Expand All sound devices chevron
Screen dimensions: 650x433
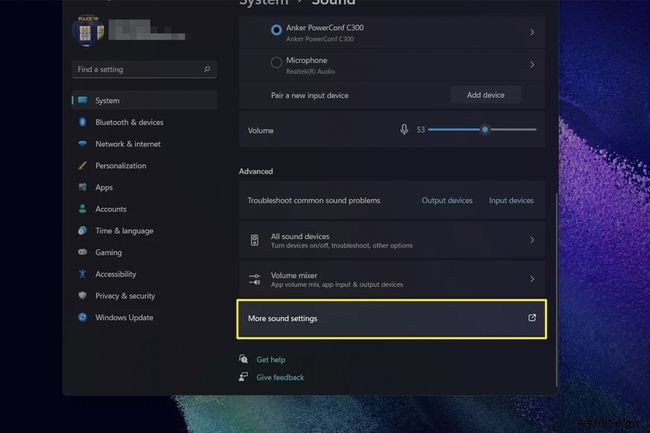pyautogui.click(x=531, y=240)
